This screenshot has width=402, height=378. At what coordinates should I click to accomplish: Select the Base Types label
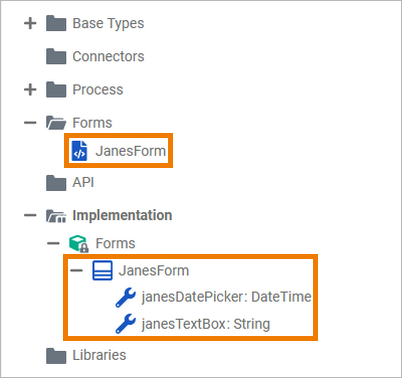108,23
